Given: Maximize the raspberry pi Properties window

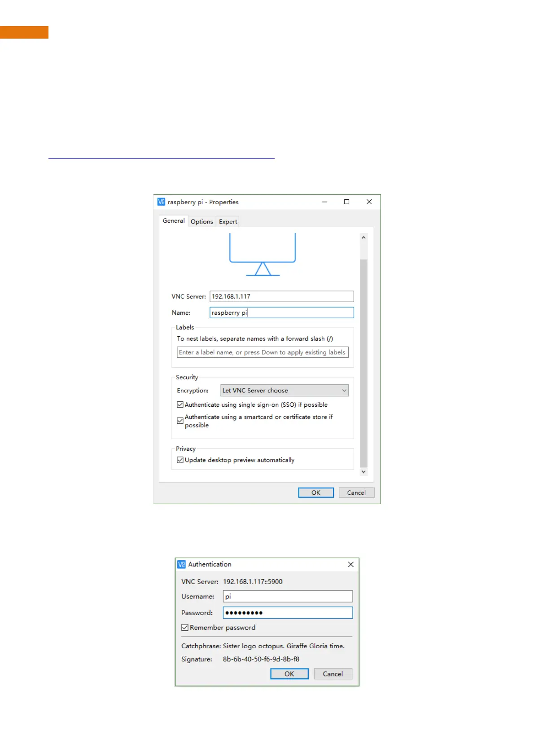Looking at the screenshot, I should 346,202.
